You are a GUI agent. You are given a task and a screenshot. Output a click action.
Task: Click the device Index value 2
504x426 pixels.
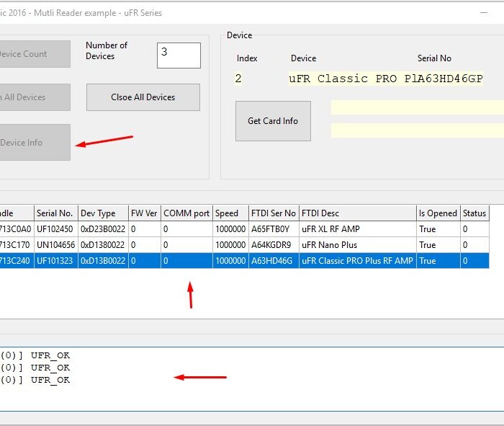click(x=238, y=79)
